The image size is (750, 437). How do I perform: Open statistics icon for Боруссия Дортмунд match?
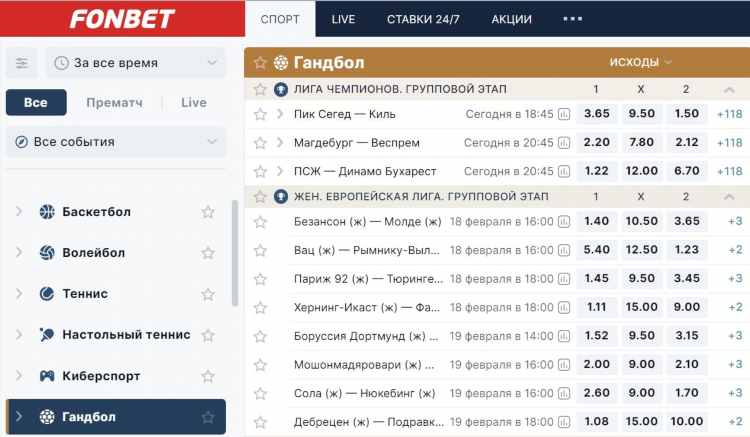(564, 337)
